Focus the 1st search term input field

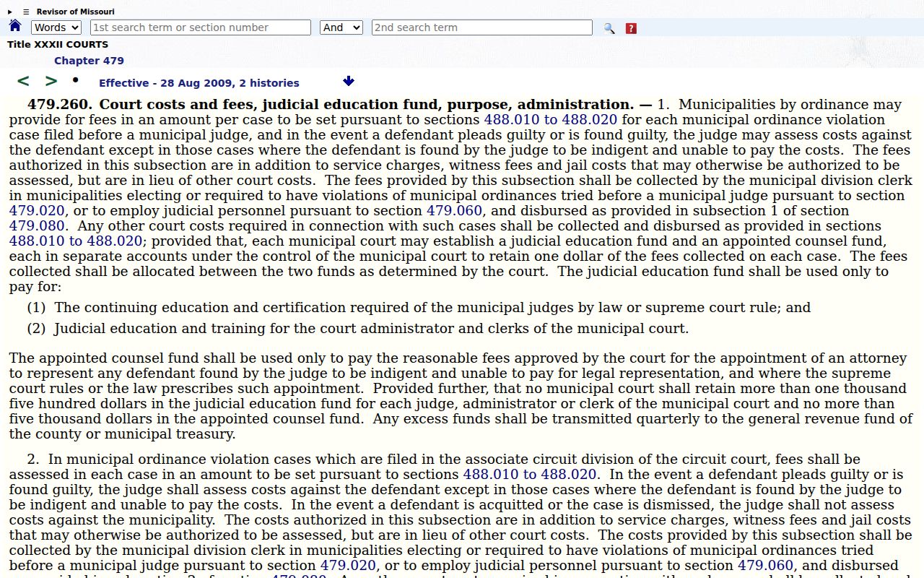[201, 27]
